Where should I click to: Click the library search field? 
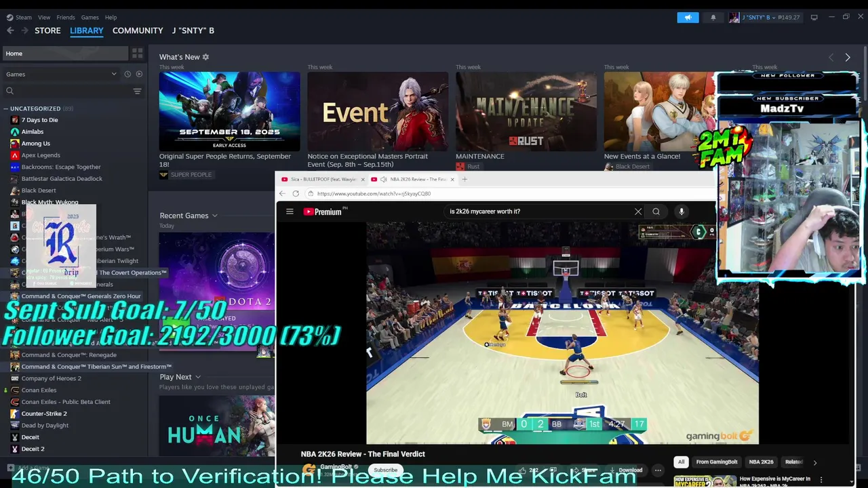(x=68, y=91)
